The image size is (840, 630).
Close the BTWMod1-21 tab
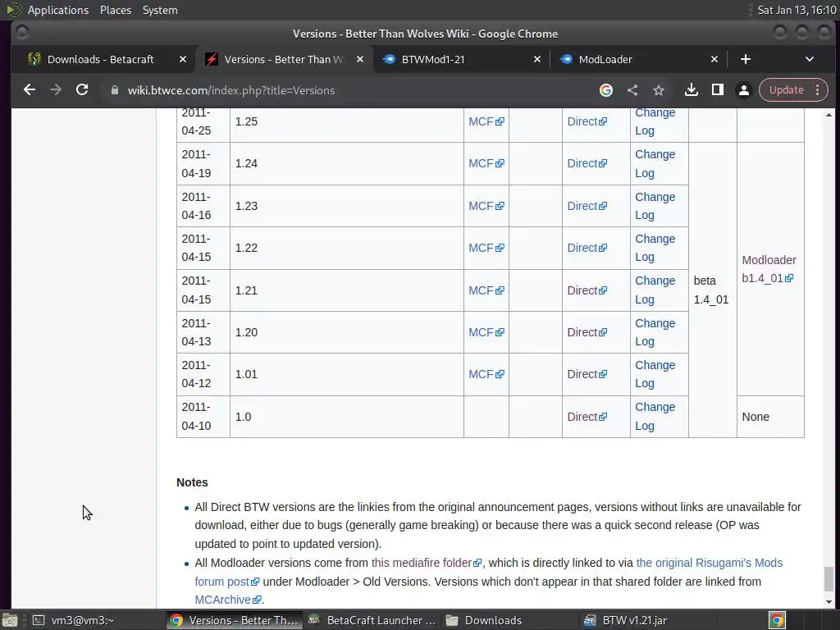[537, 59]
